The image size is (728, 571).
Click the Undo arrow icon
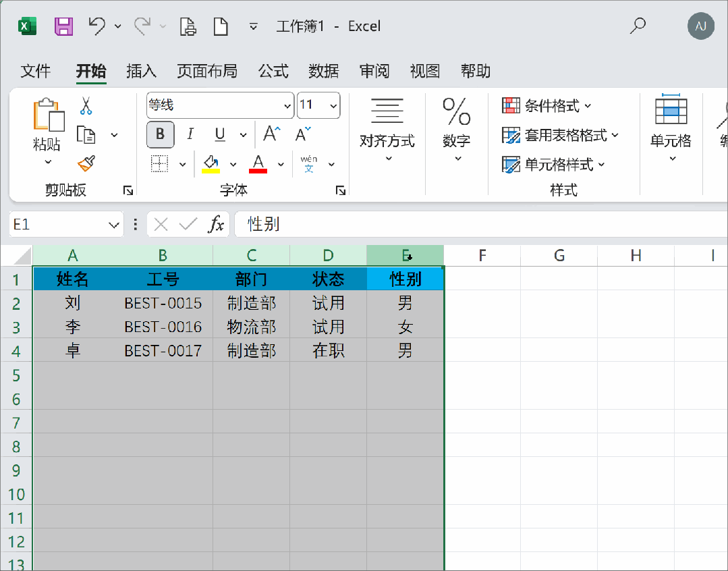[x=97, y=26]
